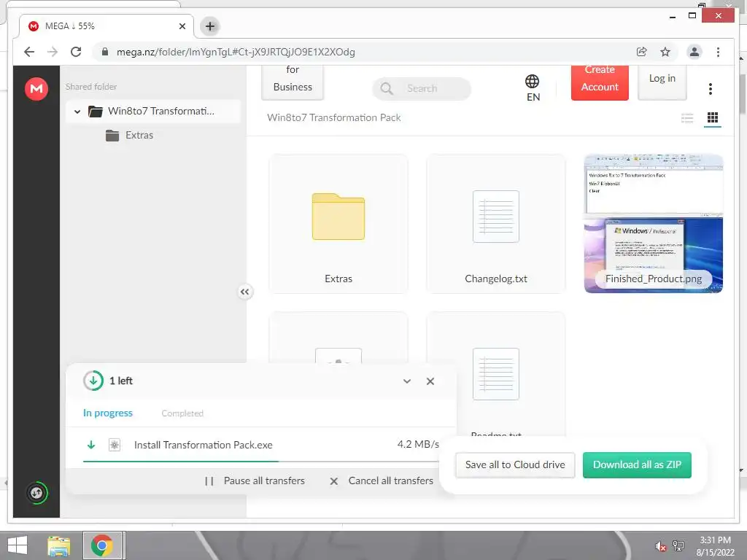Screen dimensions: 747x560
Task: Switch to In progress tab
Action: 108,413
